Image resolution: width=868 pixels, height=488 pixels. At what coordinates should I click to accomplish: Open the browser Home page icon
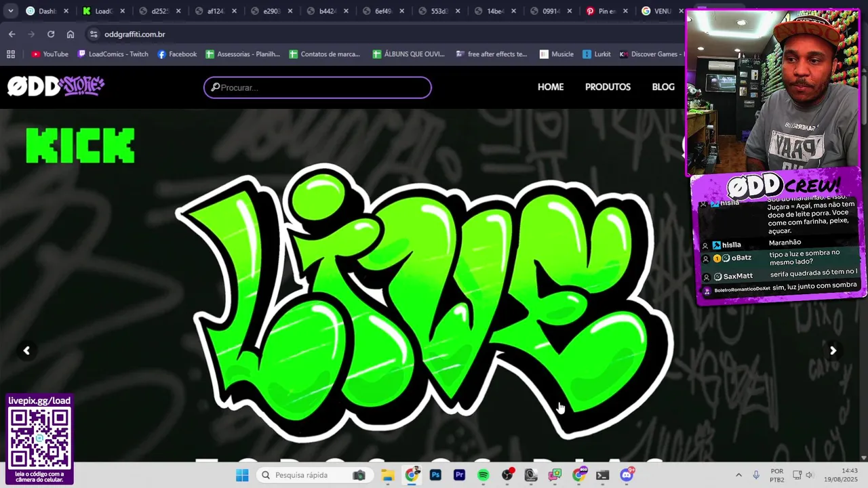[x=71, y=34]
